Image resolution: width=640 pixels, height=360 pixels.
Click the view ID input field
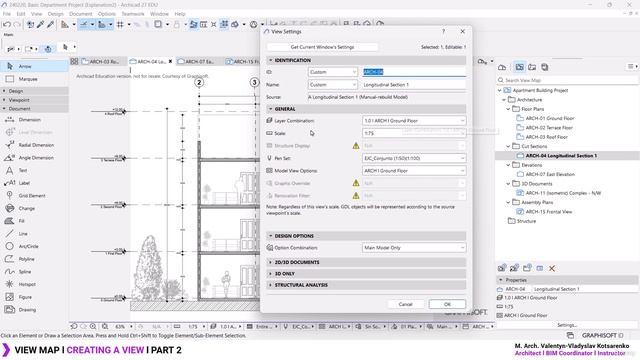(414, 72)
